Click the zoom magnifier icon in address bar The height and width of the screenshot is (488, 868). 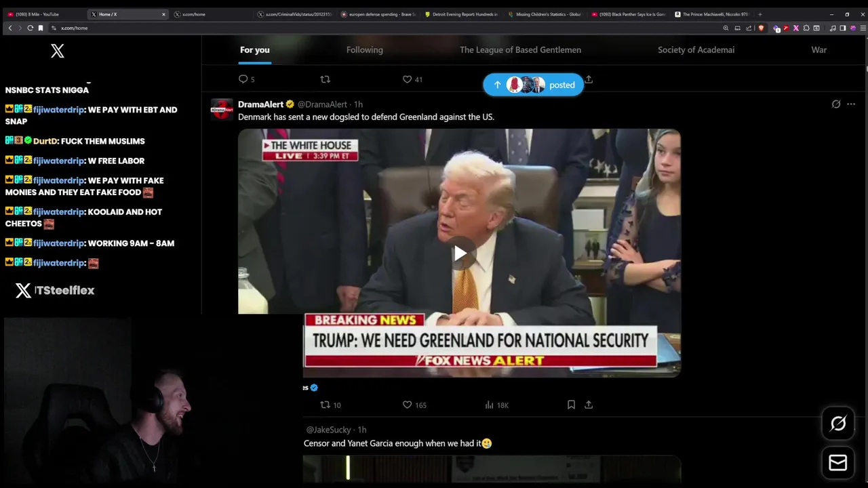pyautogui.click(x=726, y=28)
